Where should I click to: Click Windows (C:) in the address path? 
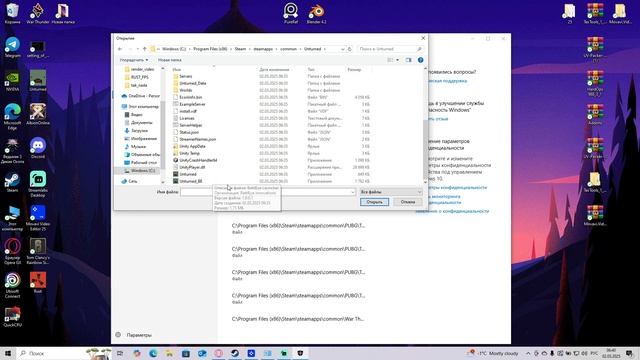[x=174, y=49]
